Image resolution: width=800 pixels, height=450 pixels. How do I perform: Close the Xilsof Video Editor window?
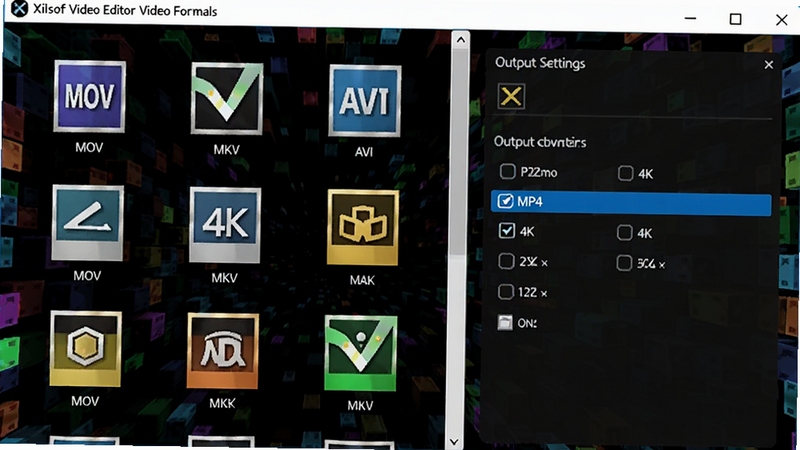coord(781,20)
